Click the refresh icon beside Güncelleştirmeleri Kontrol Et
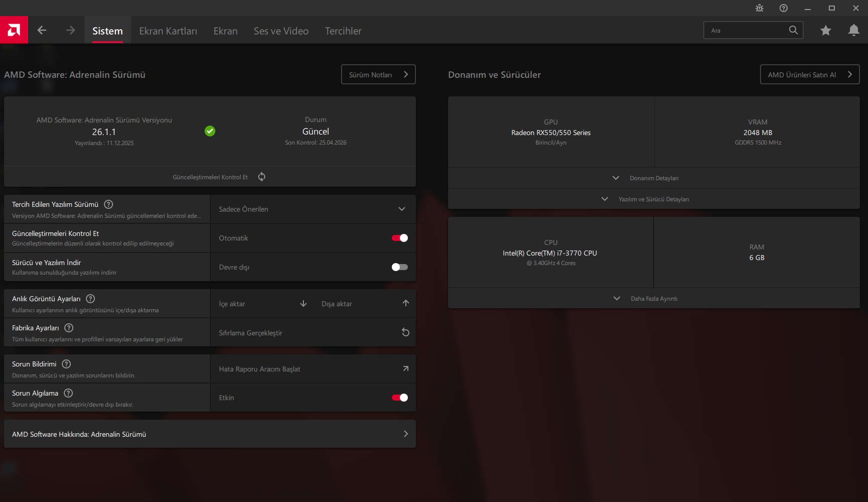The height and width of the screenshot is (502, 868). [262, 177]
